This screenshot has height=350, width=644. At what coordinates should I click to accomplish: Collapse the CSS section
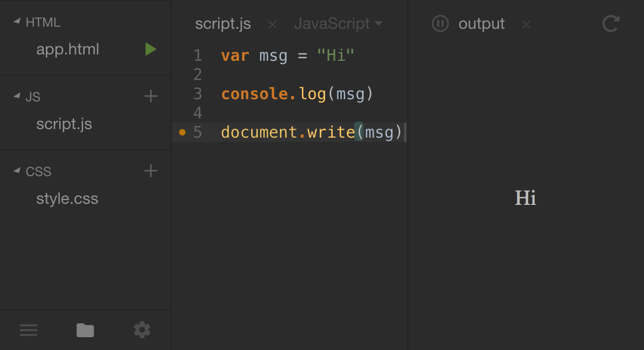tap(17, 171)
